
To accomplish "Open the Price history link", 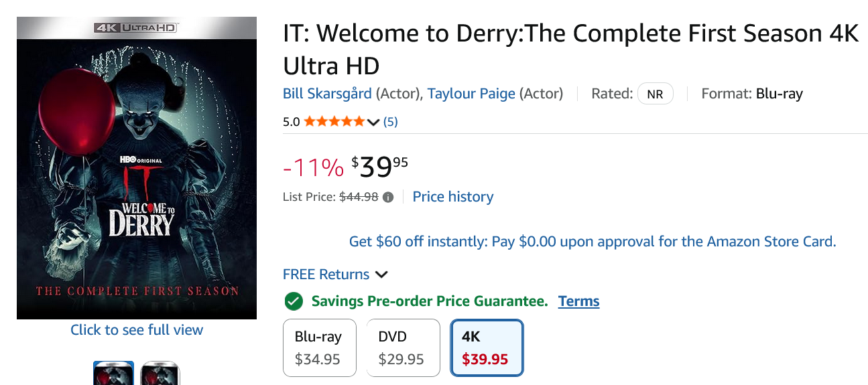I will click(x=452, y=197).
